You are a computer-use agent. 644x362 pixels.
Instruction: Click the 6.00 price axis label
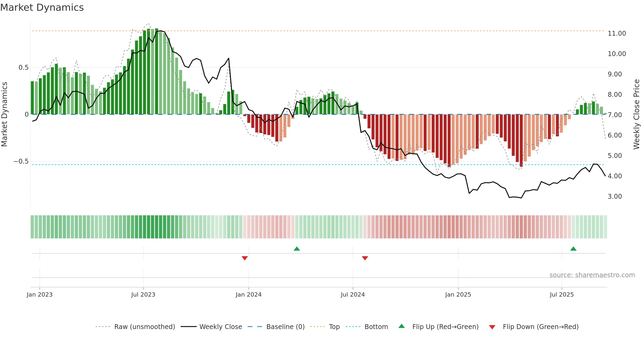coord(615,135)
